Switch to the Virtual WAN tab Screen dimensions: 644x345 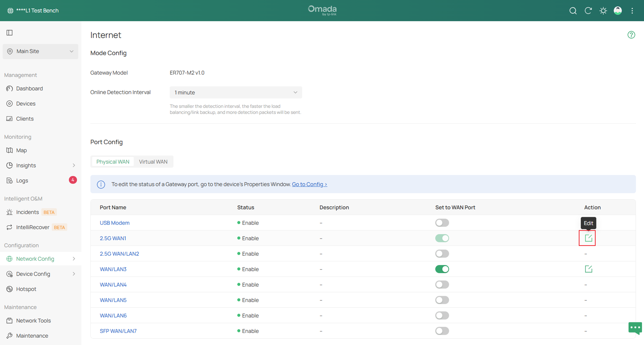click(153, 162)
